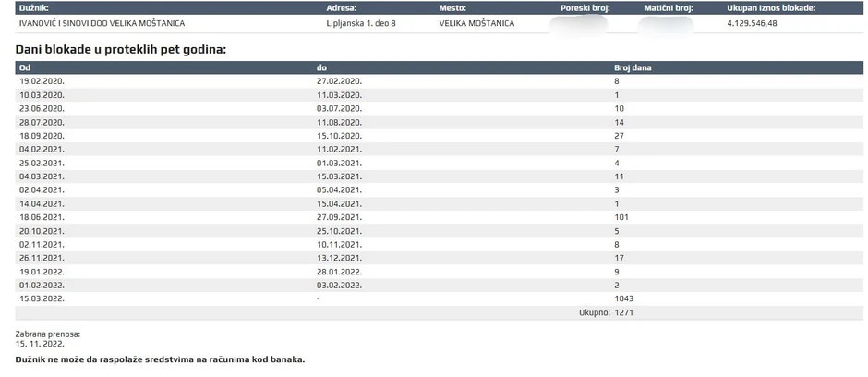The image size is (868, 377).
Task: Click the 'Dani blokade u proteklih pet godina' heading
Action: pos(121,49)
